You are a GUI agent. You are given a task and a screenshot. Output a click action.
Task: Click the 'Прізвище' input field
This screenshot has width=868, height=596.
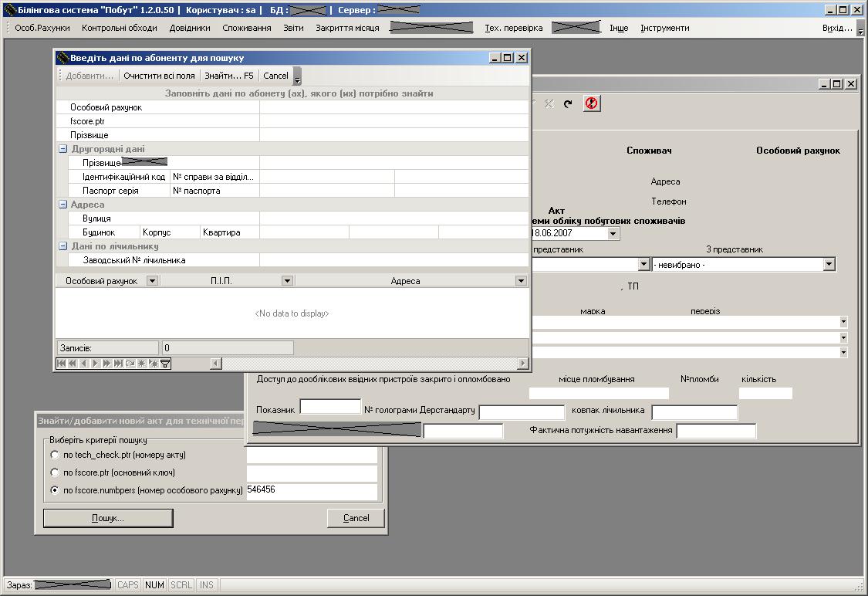coord(394,135)
